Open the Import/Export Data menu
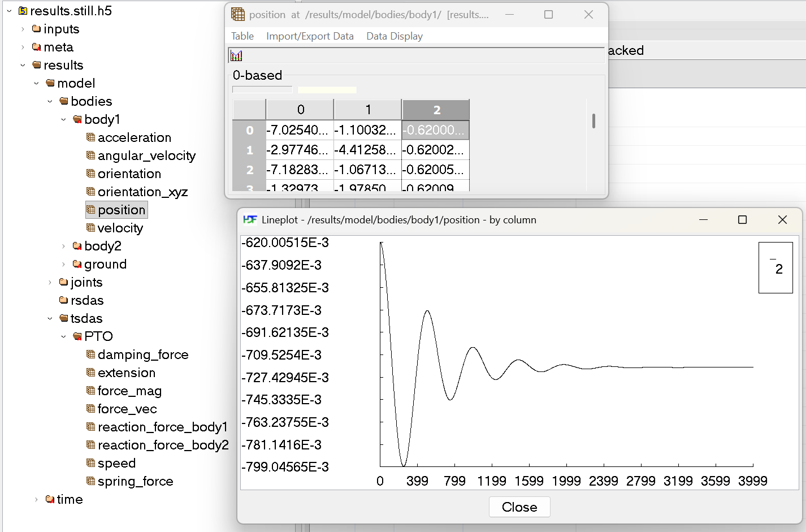This screenshot has height=532, width=806. pyautogui.click(x=310, y=36)
